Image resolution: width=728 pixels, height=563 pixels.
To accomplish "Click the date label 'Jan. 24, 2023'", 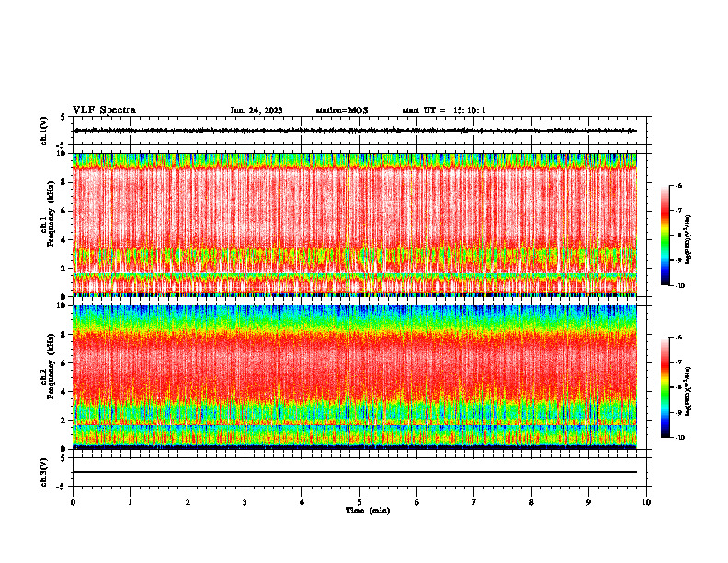I will (256, 110).
